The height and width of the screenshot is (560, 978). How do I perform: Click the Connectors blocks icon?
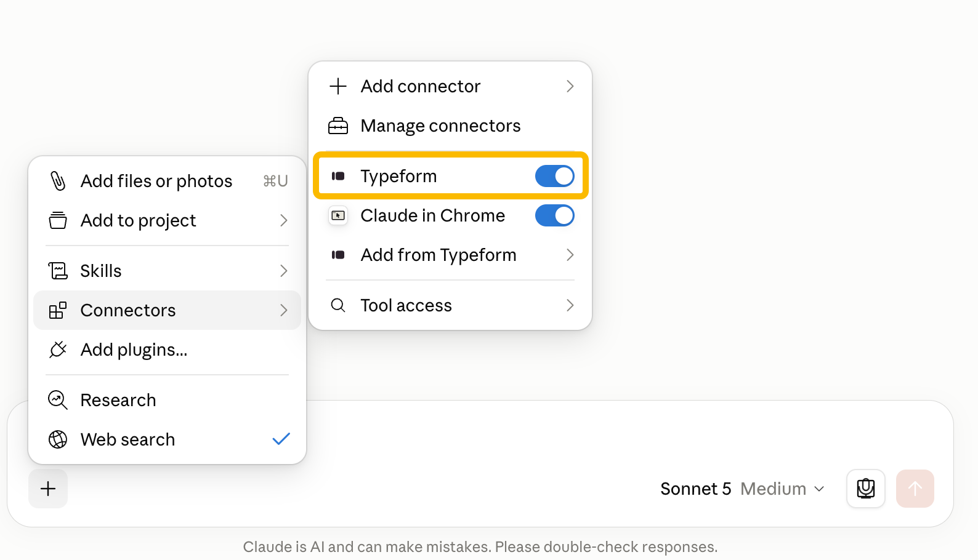(58, 310)
